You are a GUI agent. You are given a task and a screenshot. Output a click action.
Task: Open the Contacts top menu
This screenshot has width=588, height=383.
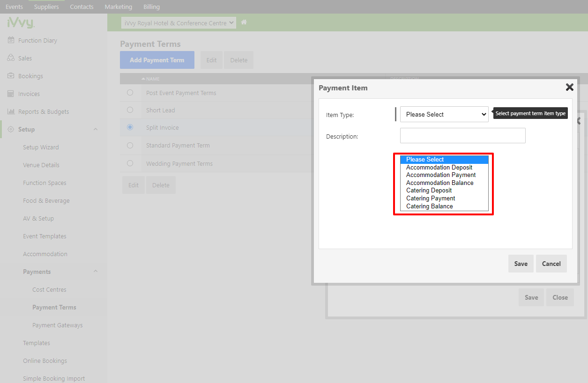point(82,7)
